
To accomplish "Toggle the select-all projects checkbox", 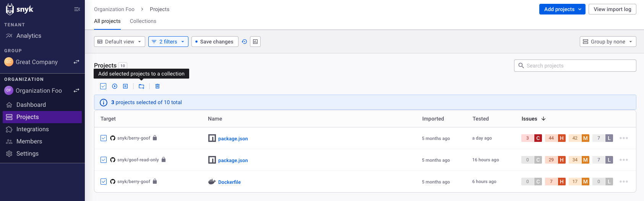I will 103,86.
